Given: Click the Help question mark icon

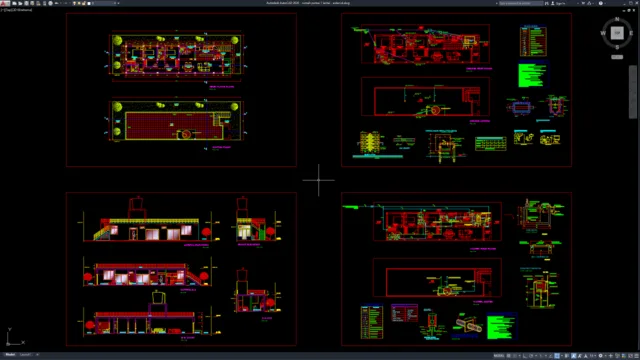Looking at the screenshot, I should coord(601,3).
